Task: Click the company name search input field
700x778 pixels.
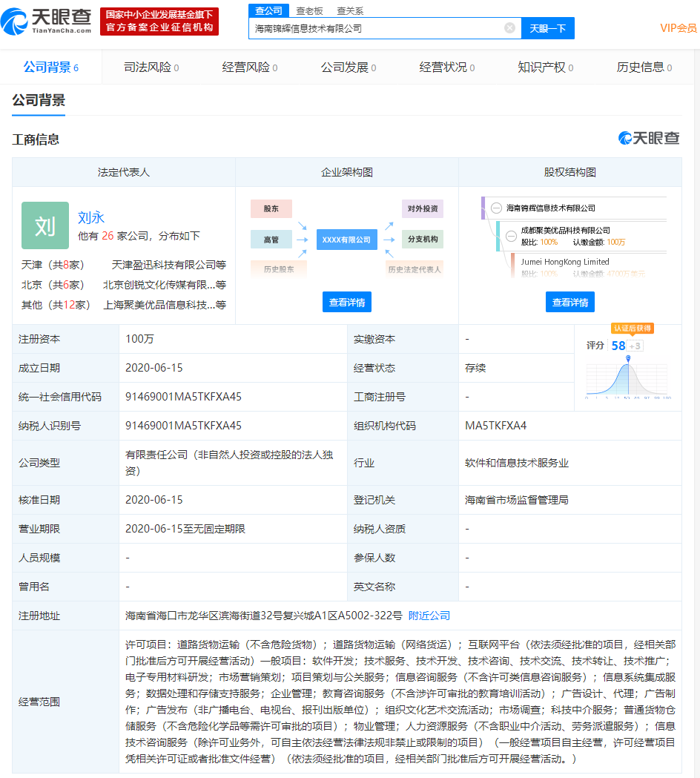Action: (x=378, y=28)
